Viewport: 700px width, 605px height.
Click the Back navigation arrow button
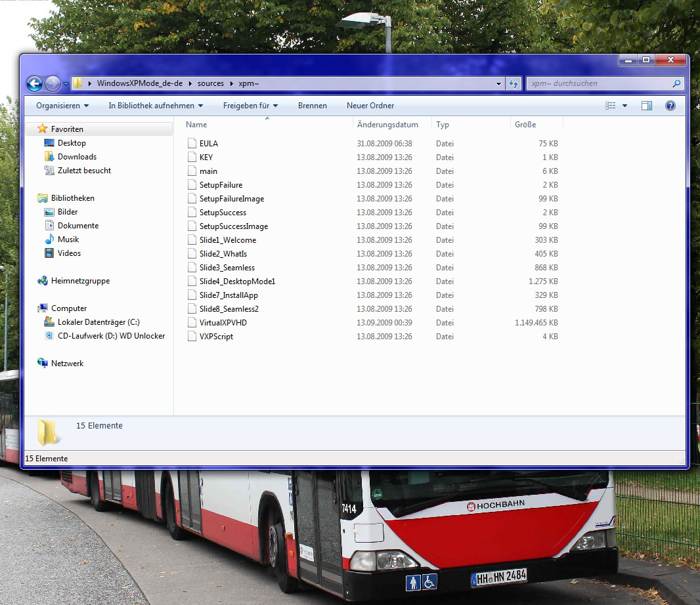tap(34, 84)
